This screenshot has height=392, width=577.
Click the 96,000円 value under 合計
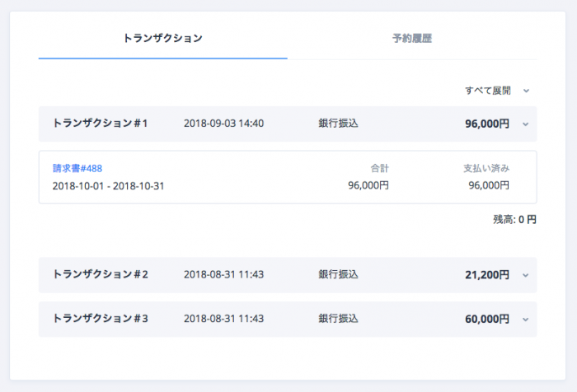368,185
